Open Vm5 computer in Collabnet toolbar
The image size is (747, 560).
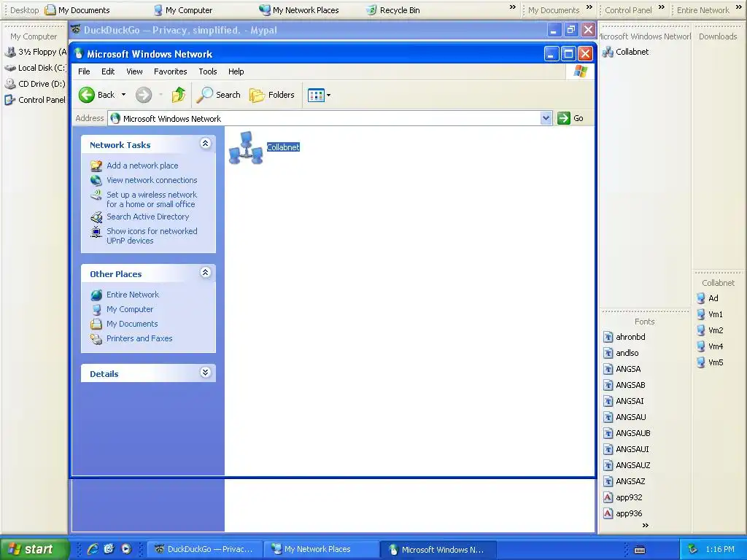710,362
